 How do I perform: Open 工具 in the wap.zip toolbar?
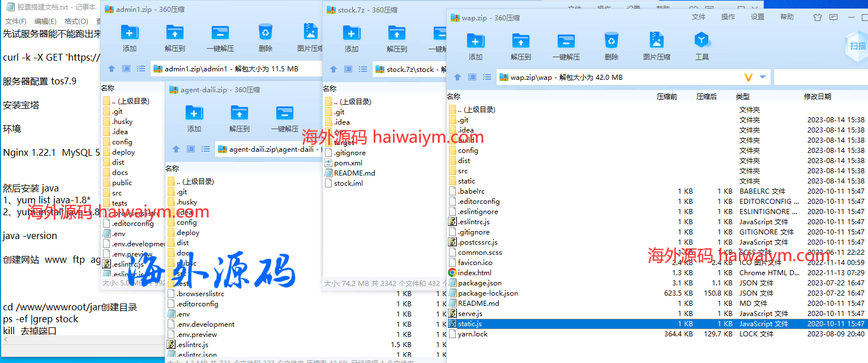click(702, 46)
